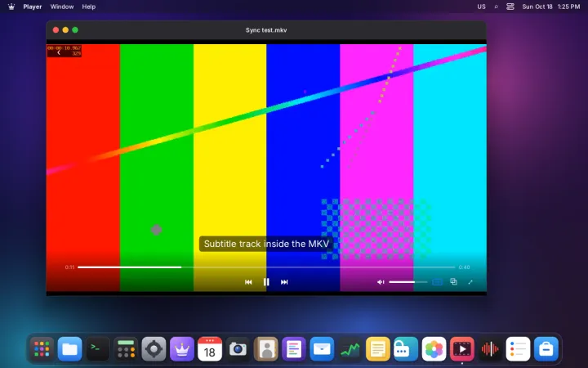Open the Reminders list app in dock
This screenshot has height=368, width=588.
tap(518, 349)
